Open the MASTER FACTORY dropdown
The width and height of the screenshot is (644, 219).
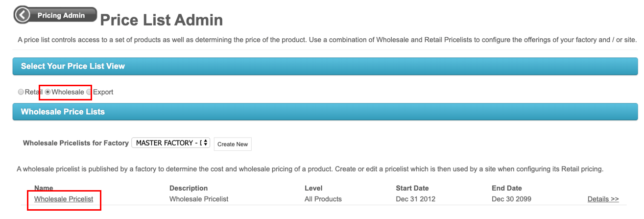click(x=171, y=143)
